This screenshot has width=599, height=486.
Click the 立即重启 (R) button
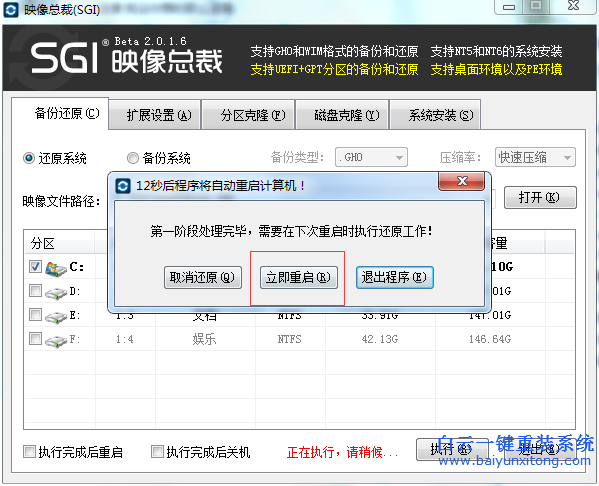pos(299,277)
